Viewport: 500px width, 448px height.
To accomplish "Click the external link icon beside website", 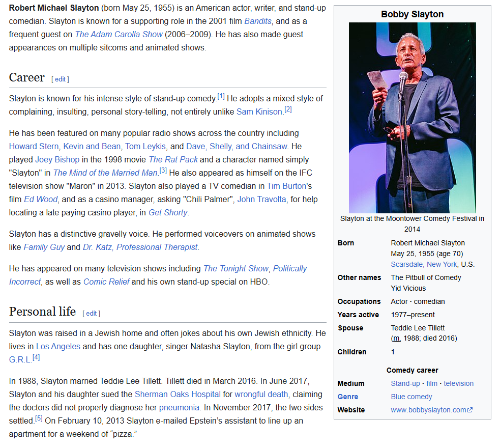I will pos(470,410).
